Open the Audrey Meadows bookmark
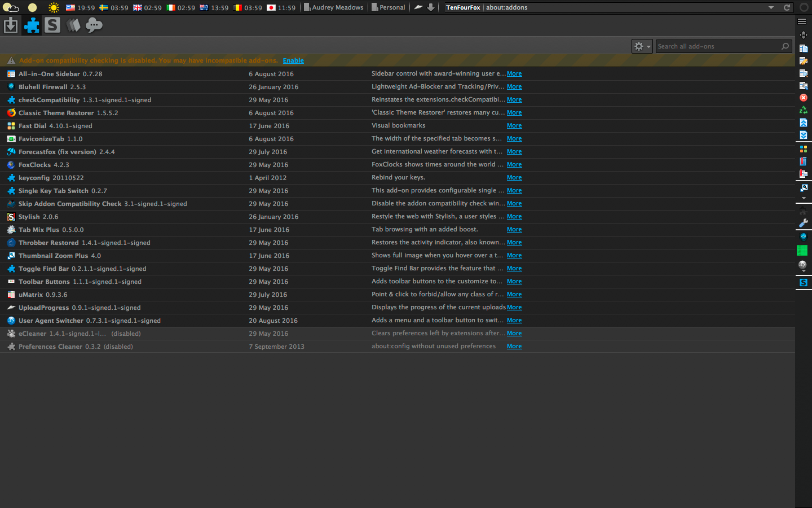The width and height of the screenshot is (812, 508). tap(333, 7)
